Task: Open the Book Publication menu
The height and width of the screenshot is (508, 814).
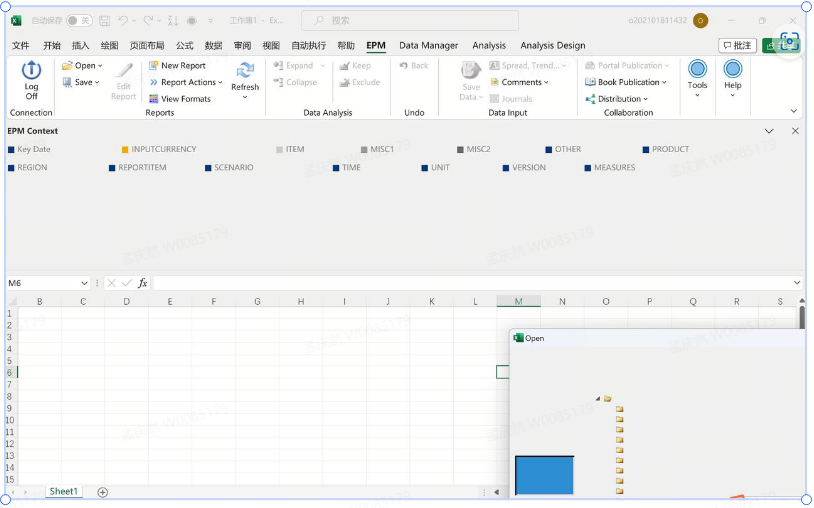Action: (x=626, y=83)
